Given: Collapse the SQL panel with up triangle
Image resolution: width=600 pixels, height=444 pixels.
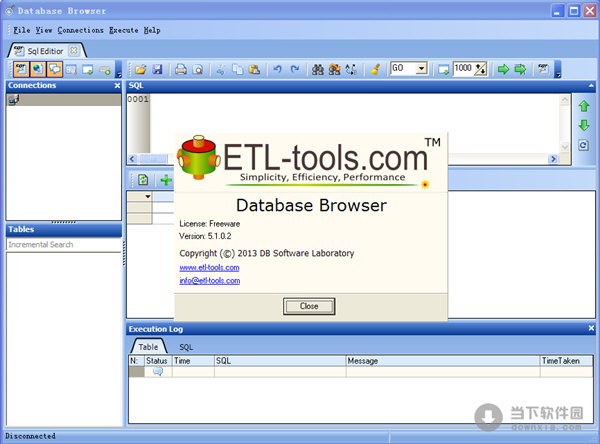Looking at the screenshot, I should coord(591,86).
